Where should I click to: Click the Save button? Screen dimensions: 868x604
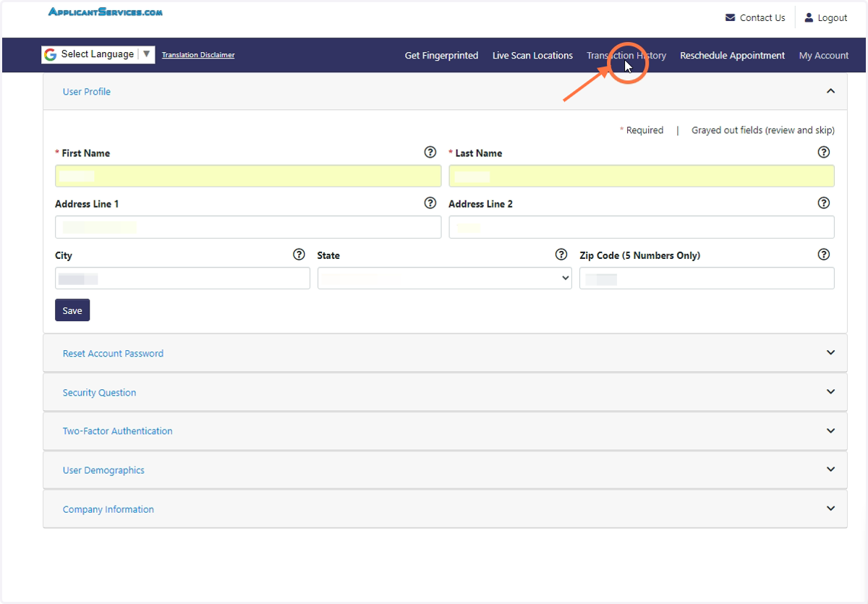click(x=72, y=310)
